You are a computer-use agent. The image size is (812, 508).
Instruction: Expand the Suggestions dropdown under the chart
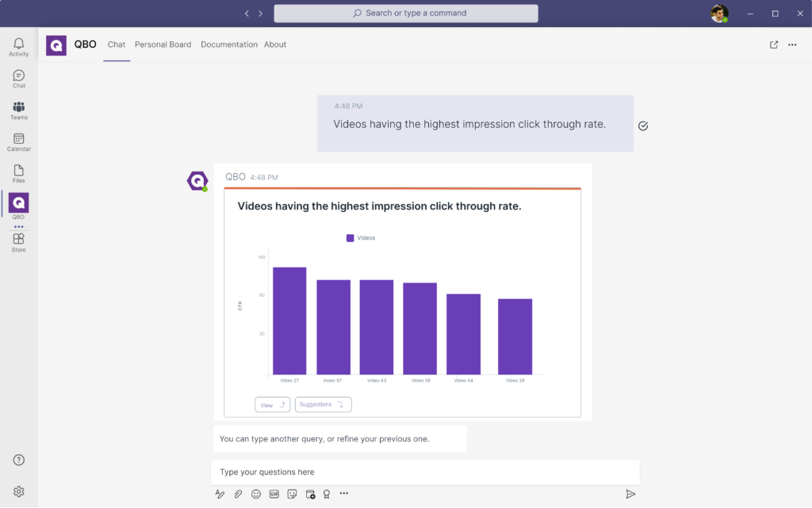[x=323, y=405]
